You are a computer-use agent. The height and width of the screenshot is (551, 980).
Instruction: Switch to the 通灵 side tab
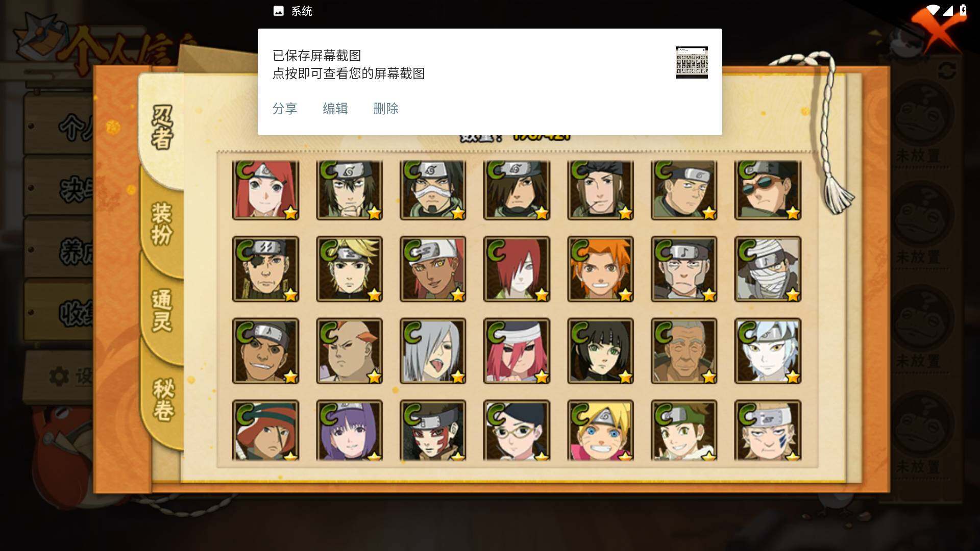click(162, 310)
